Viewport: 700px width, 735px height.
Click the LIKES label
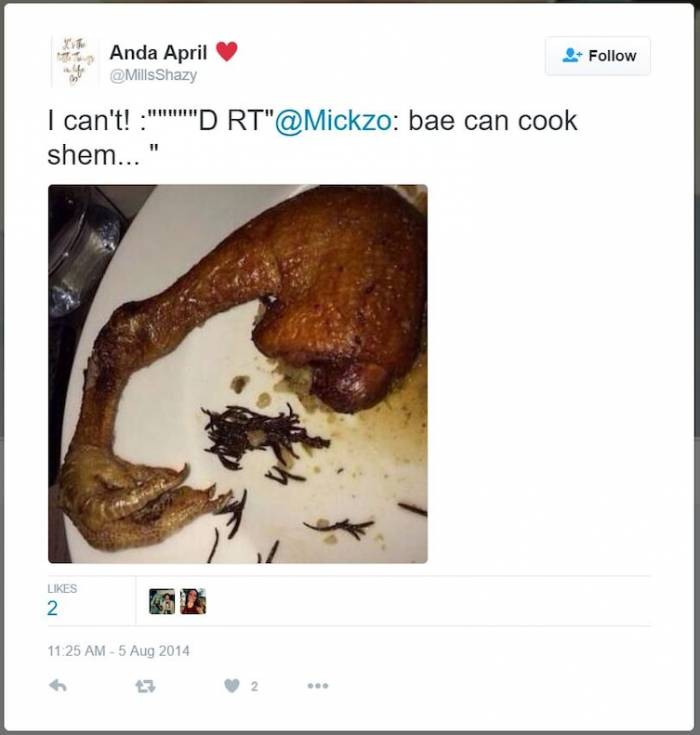pyautogui.click(x=62, y=588)
